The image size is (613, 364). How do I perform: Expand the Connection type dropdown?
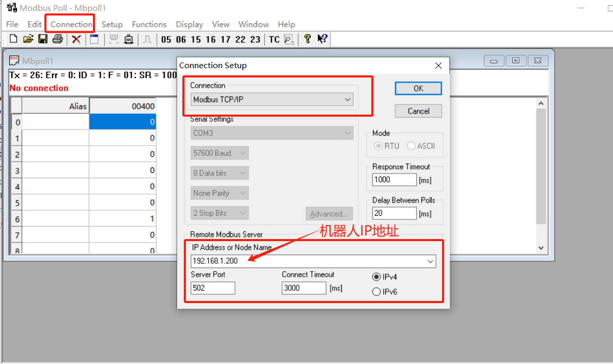348,100
